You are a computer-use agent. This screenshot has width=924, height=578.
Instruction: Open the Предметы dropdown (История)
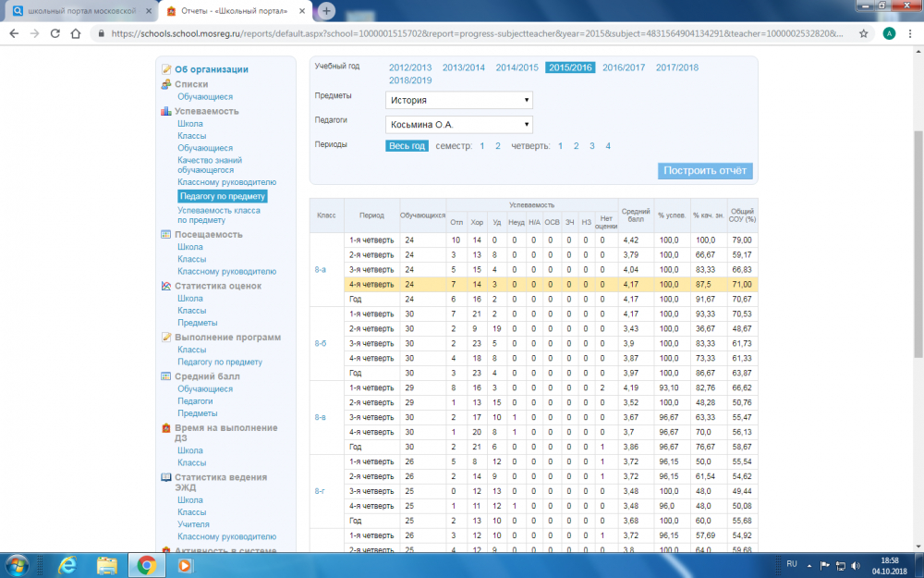[x=459, y=100]
